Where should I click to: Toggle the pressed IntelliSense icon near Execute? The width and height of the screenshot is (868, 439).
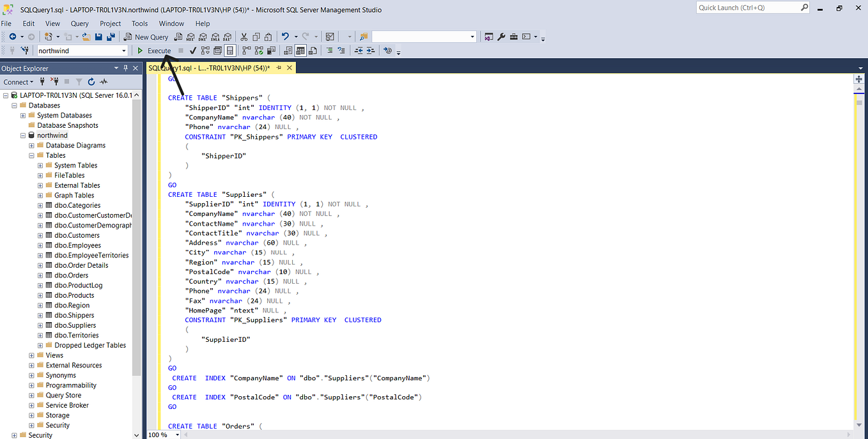coord(228,50)
